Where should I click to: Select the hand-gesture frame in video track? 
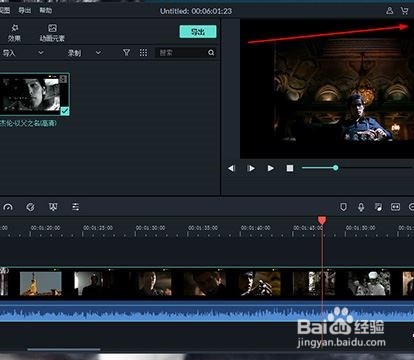[x=260, y=284]
